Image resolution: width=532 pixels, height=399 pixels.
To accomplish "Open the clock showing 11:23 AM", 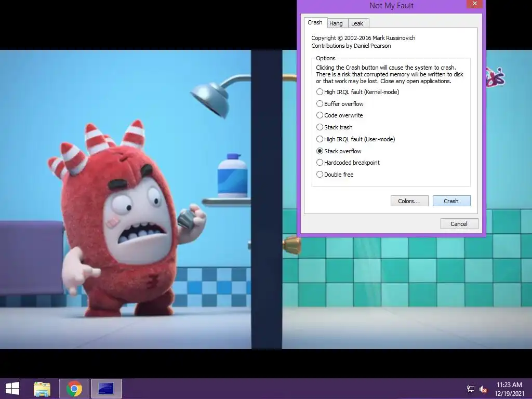I will [509, 389].
